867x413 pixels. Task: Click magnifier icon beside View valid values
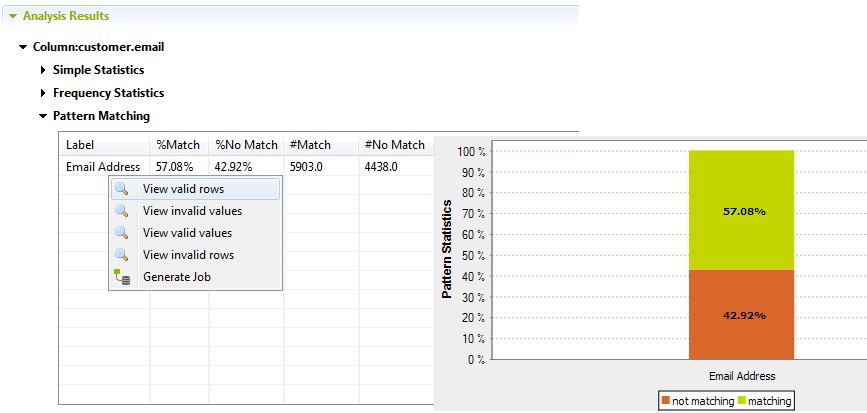click(x=121, y=233)
